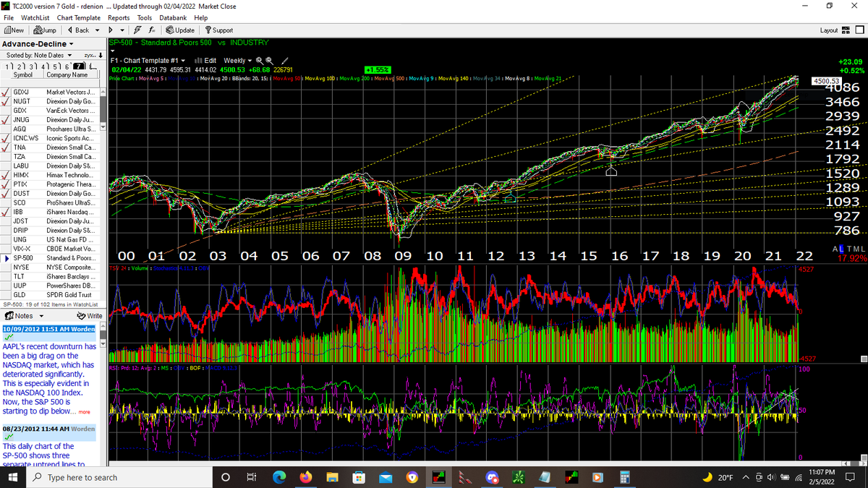Image resolution: width=868 pixels, height=488 pixels.
Task: Step forward with the right arrow
Action: click(x=111, y=30)
